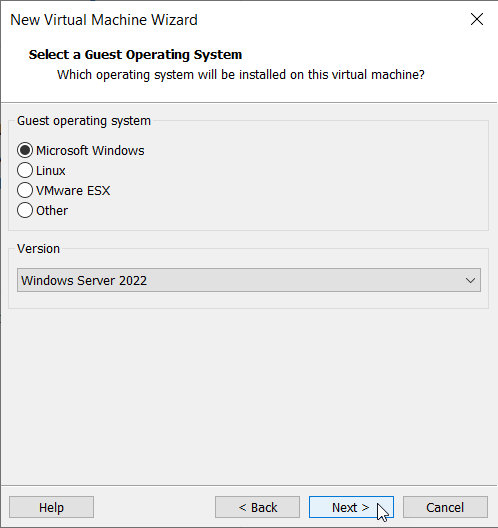Viewport: 498px width, 528px height.
Task: Click the VMware ESX label text
Action: click(73, 191)
